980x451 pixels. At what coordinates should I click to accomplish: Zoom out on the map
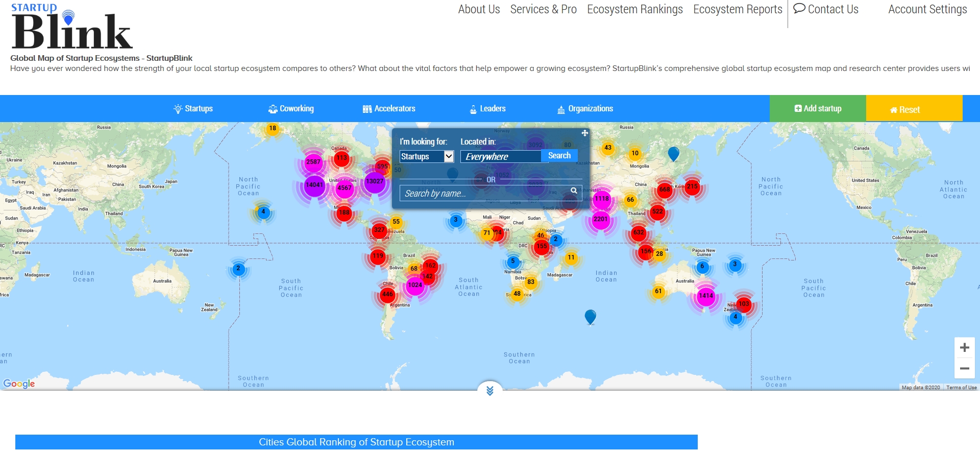tap(965, 368)
